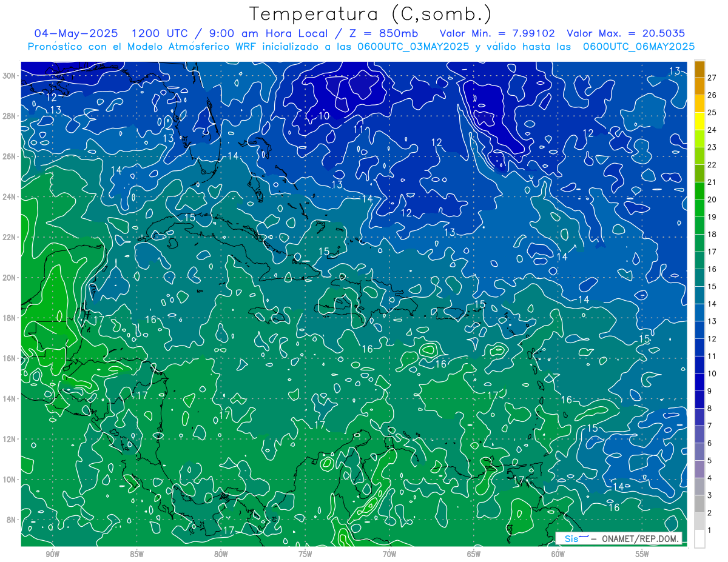Click the 70W longitude axis label
The height and width of the screenshot is (562, 728).
point(389,554)
